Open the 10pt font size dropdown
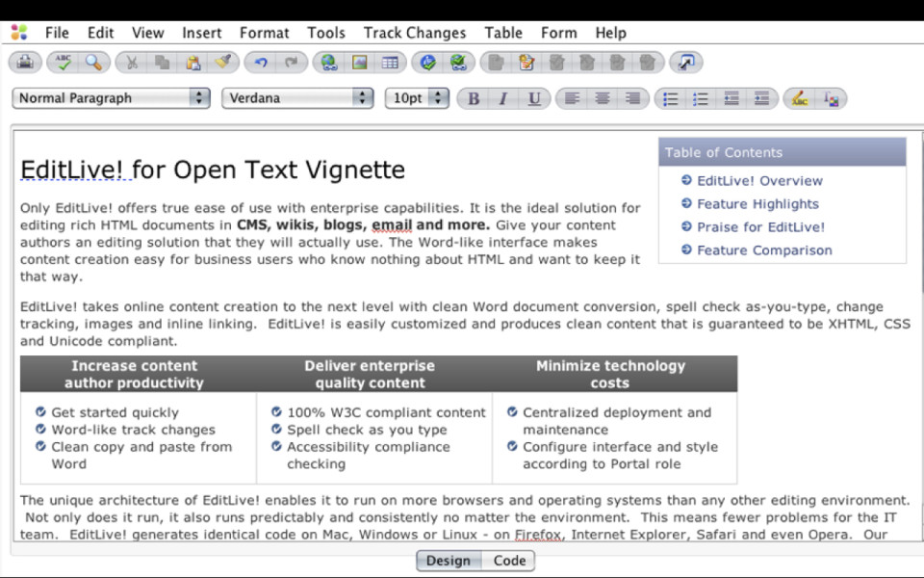924x578 pixels. 418,98
